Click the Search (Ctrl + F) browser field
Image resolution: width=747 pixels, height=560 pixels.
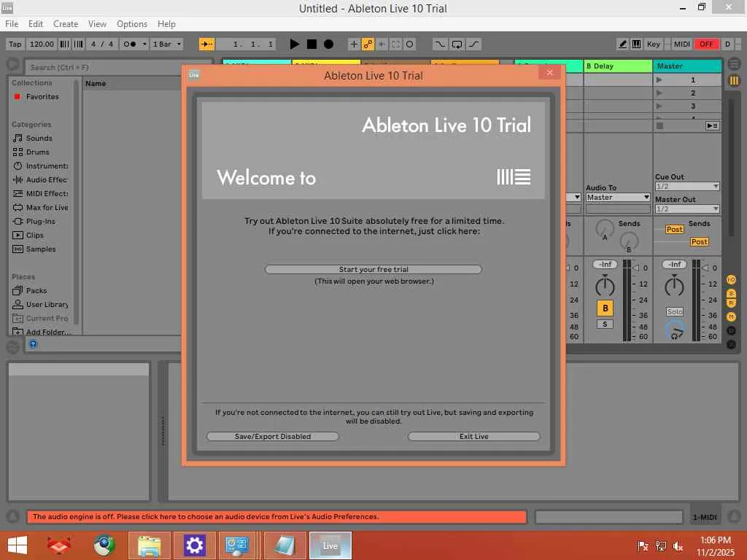pyautogui.click(x=119, y=67)
